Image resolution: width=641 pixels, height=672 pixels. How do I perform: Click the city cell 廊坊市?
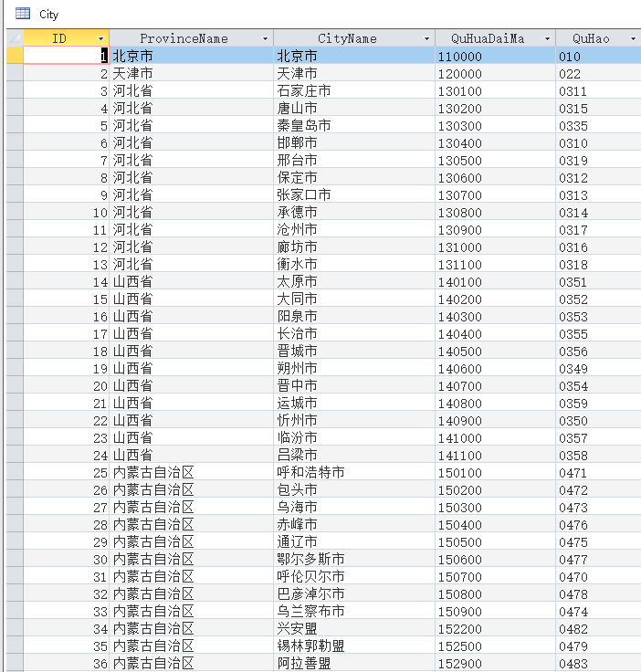click(354, 247)
